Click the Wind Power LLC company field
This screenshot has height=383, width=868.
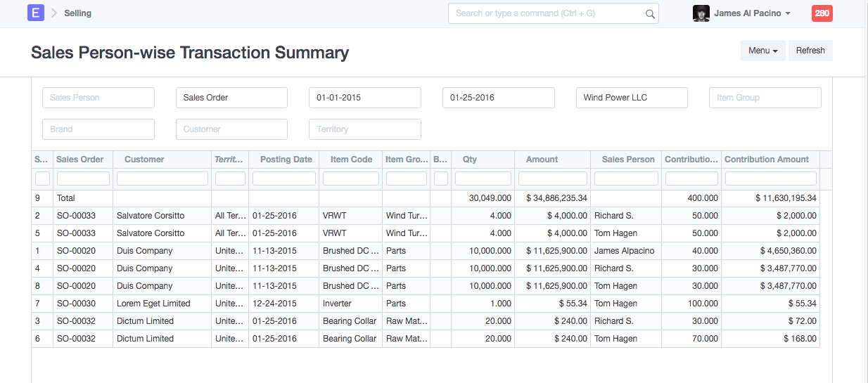[631, 98]
